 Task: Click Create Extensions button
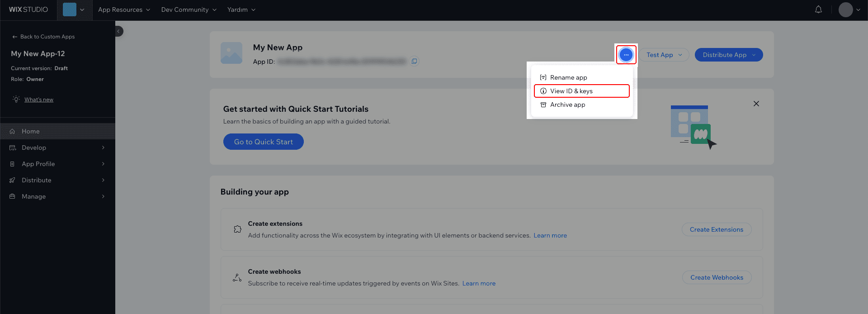[x=717, y=229]
